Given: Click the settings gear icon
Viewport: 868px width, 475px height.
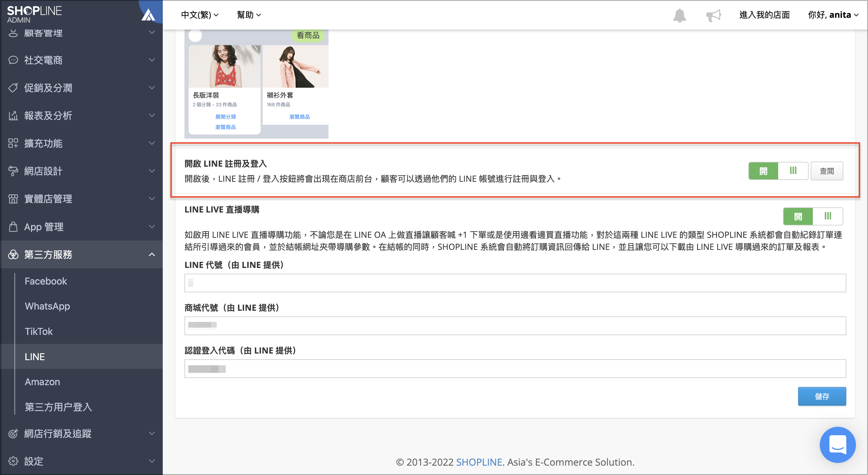Looking at the screenshot, I should click(x=13, y=461).
